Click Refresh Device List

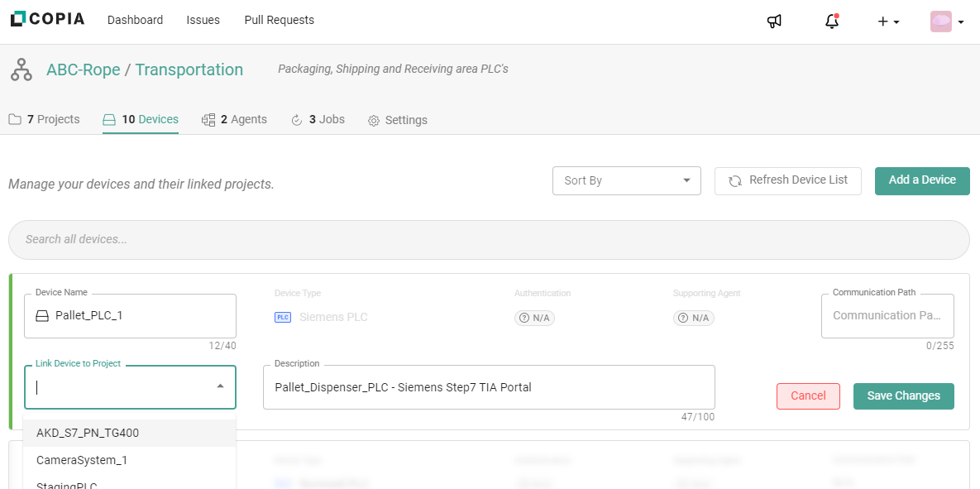point(787,180)
